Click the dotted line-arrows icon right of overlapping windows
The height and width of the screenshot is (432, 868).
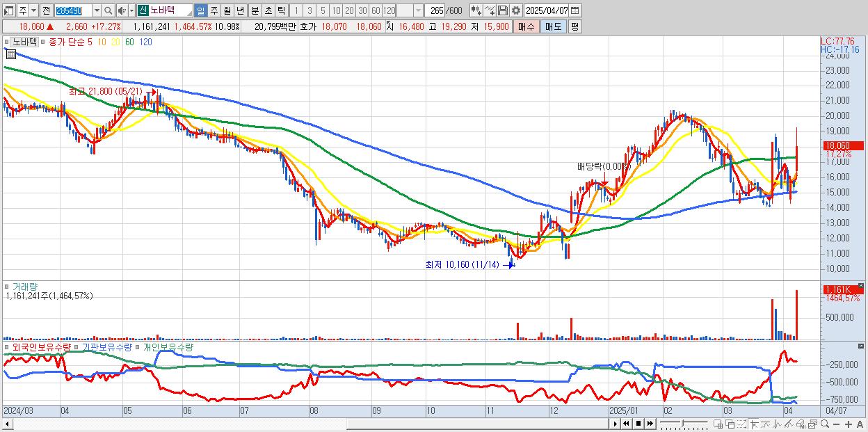[x=742, y=424]
